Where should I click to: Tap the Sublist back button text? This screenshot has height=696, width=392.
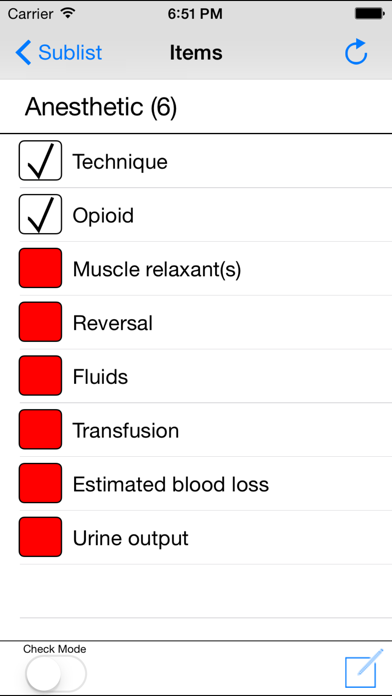[70, 53]
